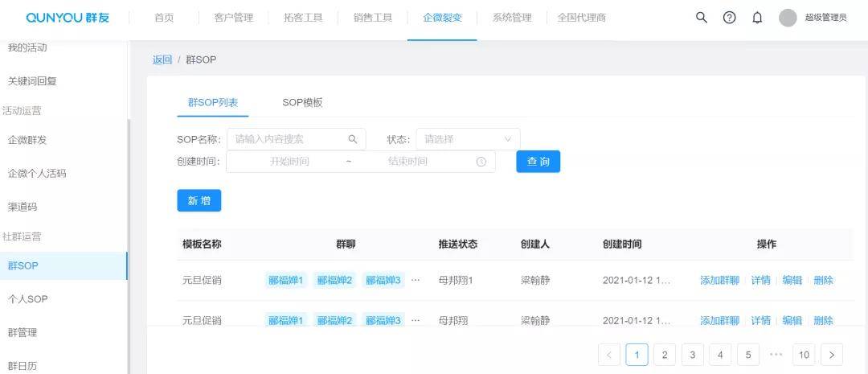
Task: Go to previous page arrow
Action: (x=609, y=355)
